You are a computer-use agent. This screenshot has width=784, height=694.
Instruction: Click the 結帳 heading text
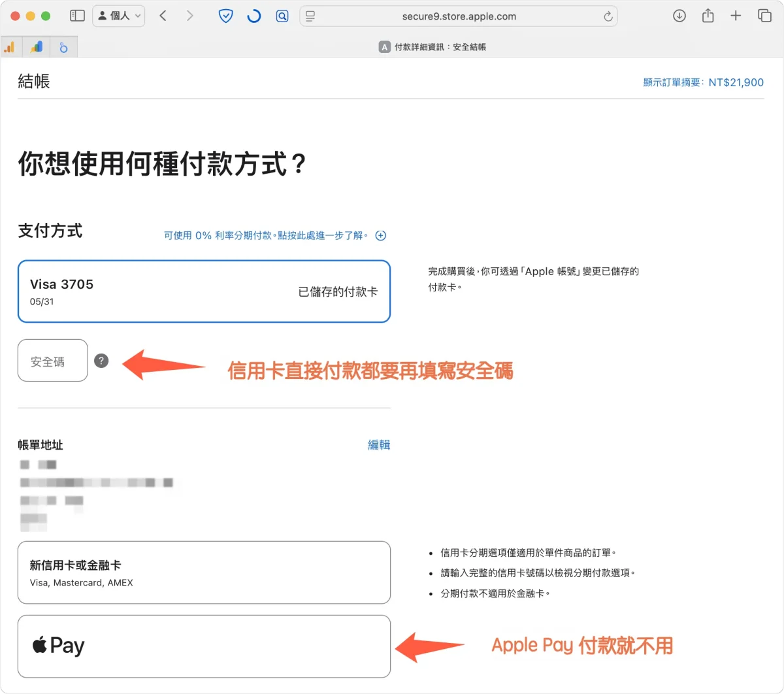click(x=34, y=81)
